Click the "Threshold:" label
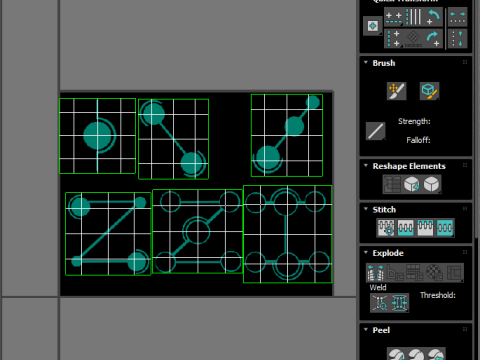Image resolution: width=480 pixels, height=360 pixels. point(438,295)
